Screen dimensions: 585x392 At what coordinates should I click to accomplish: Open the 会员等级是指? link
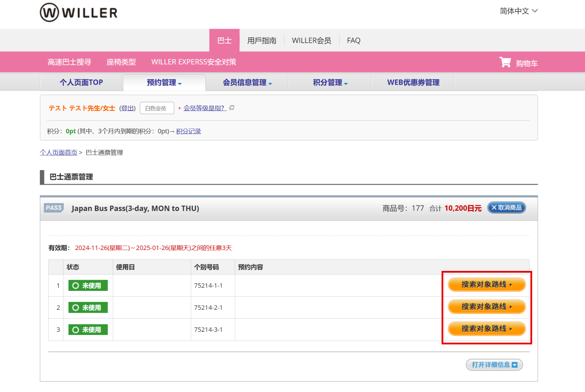coord(205,108)
